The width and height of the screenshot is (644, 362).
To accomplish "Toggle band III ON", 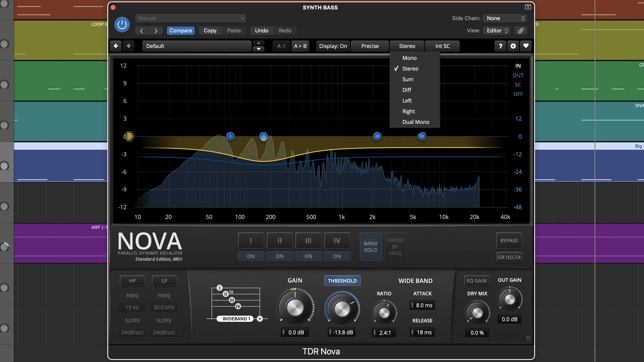I will 308,256.
